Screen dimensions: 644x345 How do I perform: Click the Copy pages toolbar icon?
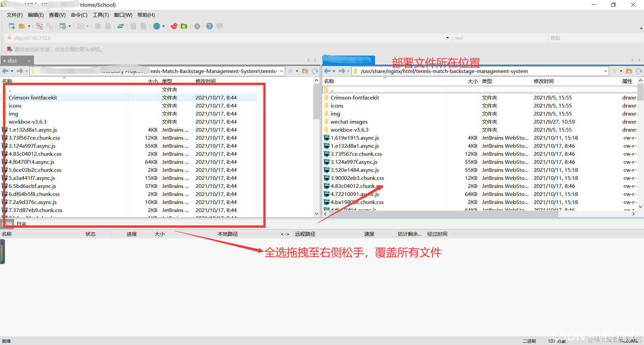133,26
